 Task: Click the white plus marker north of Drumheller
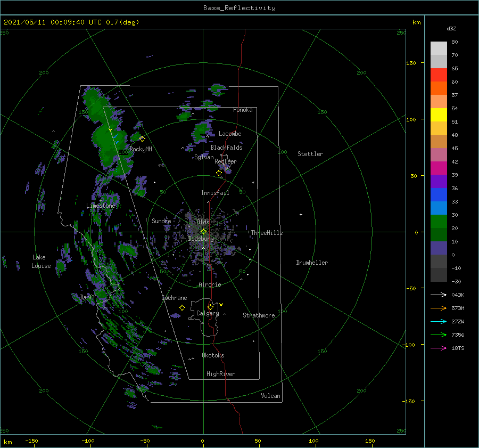click(x=301, y=214)
